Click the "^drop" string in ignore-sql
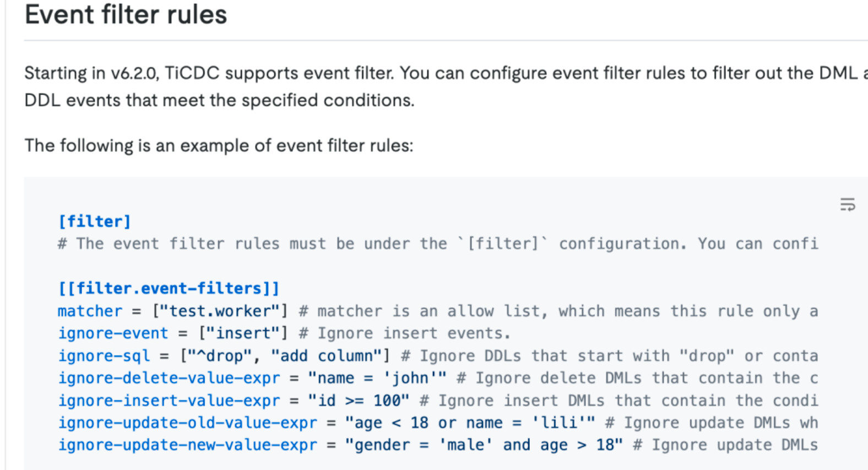868x470 pixels. pyautogui.click(x=220, y=356)
